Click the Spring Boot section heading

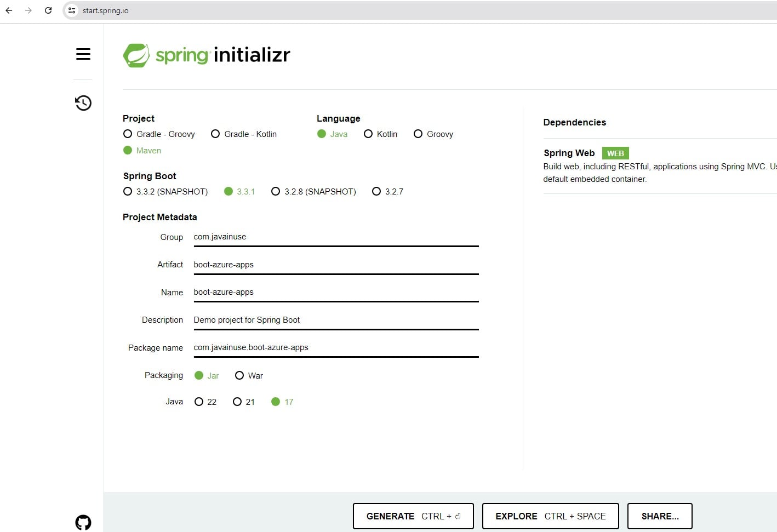tap(149, 176)
